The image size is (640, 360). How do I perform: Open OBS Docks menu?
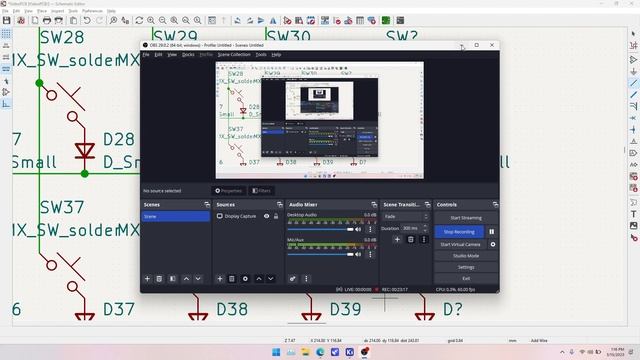188,54
